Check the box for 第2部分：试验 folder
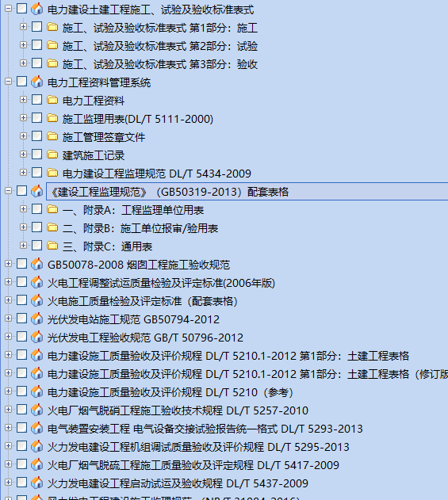Viewport: 448px width, 500px height. [37, 45]
